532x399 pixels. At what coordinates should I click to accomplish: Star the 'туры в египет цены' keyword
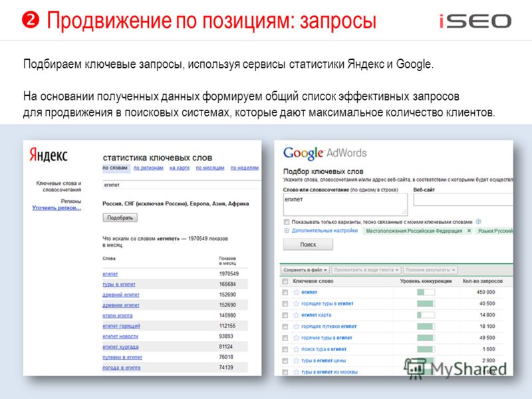(296, 360)
